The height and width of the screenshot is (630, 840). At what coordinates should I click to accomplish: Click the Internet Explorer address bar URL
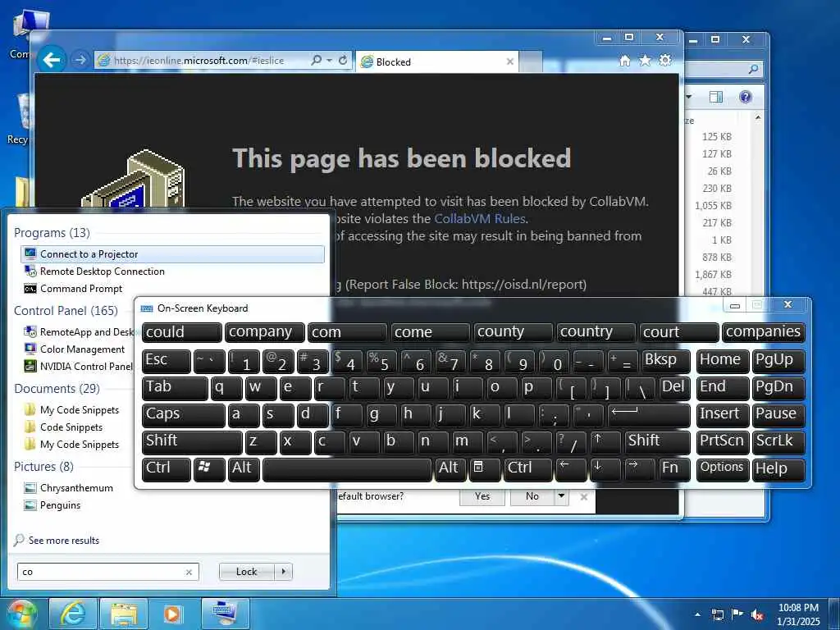[199, 61]
